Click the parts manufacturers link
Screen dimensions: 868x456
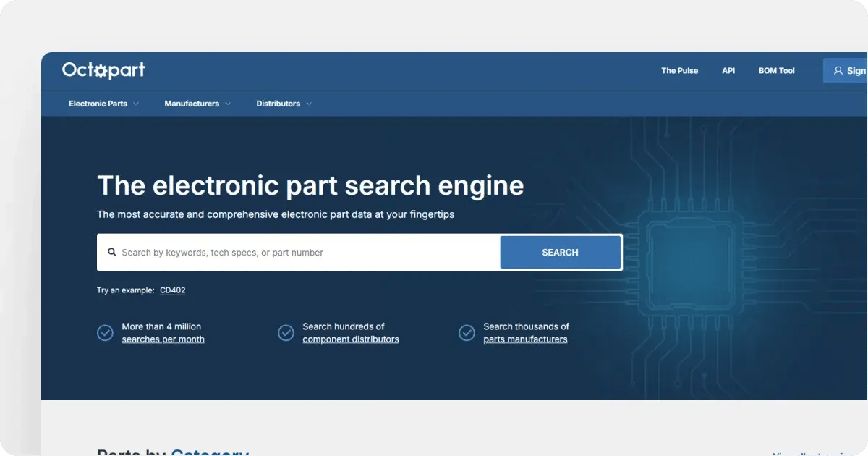(526, 339)
